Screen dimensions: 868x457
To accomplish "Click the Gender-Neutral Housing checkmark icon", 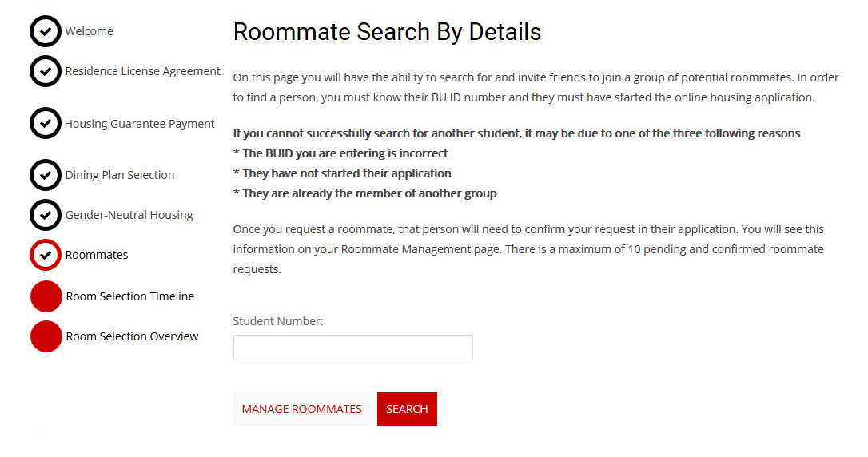I will click(x=46, y=215).
